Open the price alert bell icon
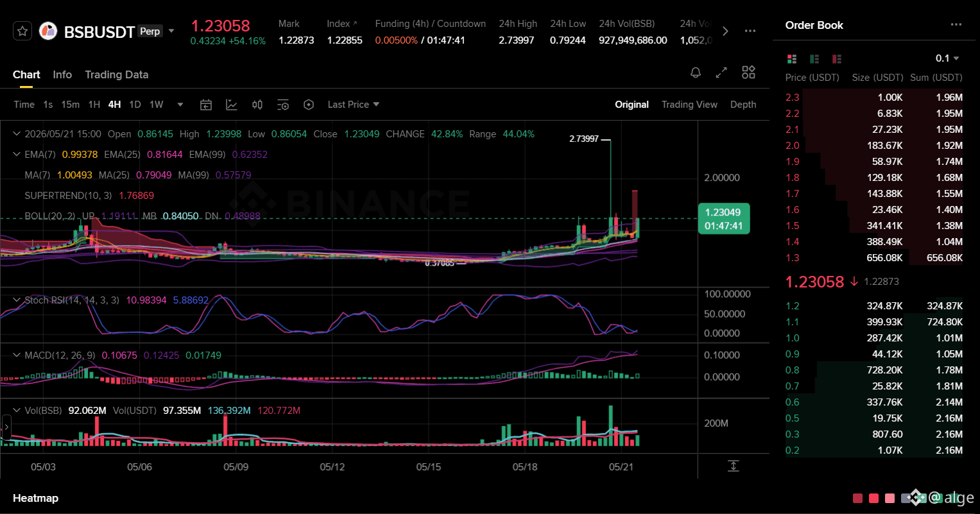Screen dimensions: 980x514 (x=695, y=73)
